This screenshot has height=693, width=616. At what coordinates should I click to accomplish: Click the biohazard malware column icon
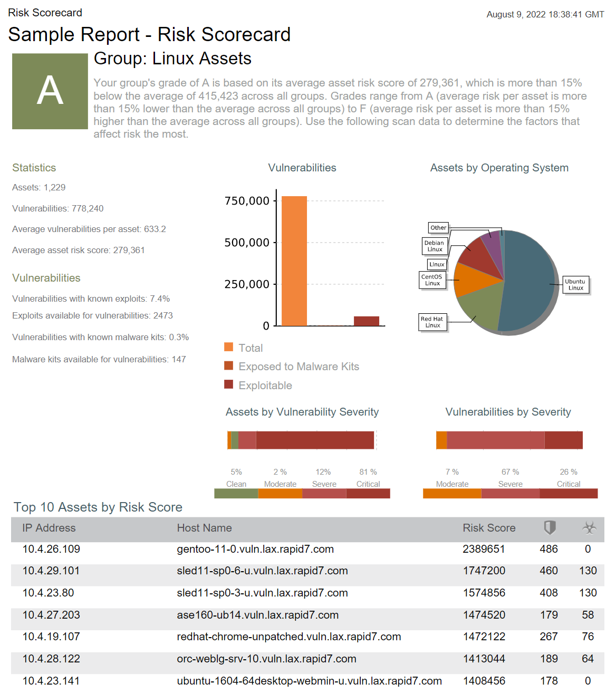(589, 527)
